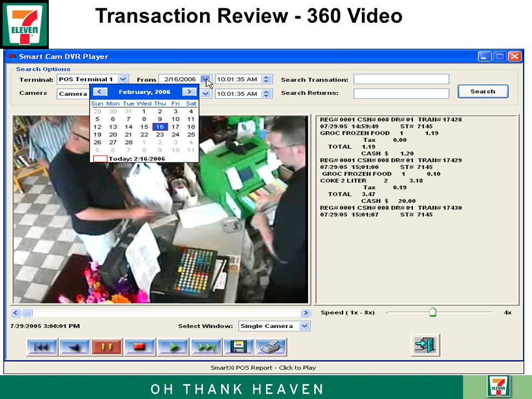The width and height of the screenshot is (532, 399).
Task: Select February 5 in the calendar
Action: point(98,119)
